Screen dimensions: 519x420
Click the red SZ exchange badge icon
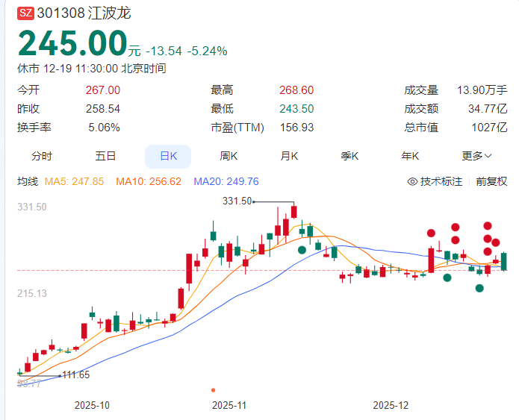(x=25, y=13)
